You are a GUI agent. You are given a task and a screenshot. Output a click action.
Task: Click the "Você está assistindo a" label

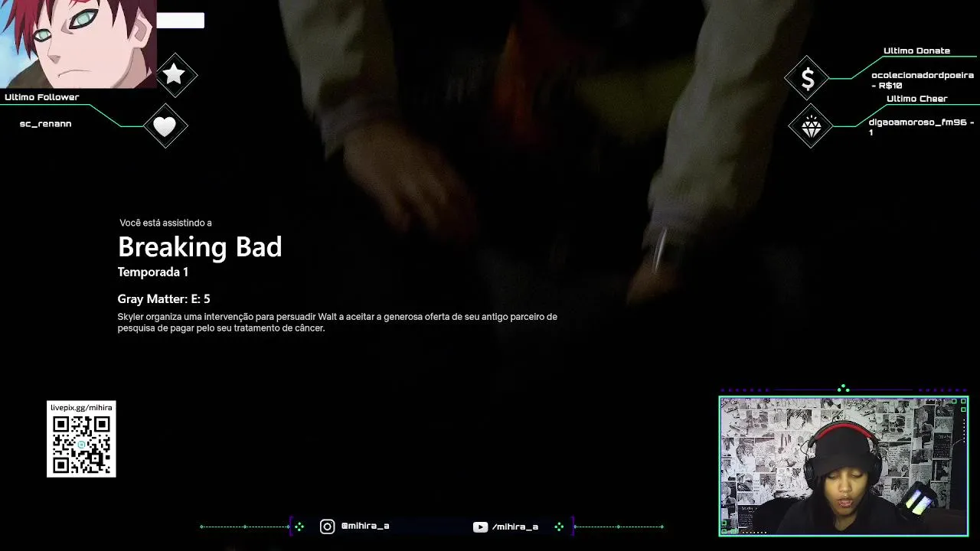tap(165, 223)
